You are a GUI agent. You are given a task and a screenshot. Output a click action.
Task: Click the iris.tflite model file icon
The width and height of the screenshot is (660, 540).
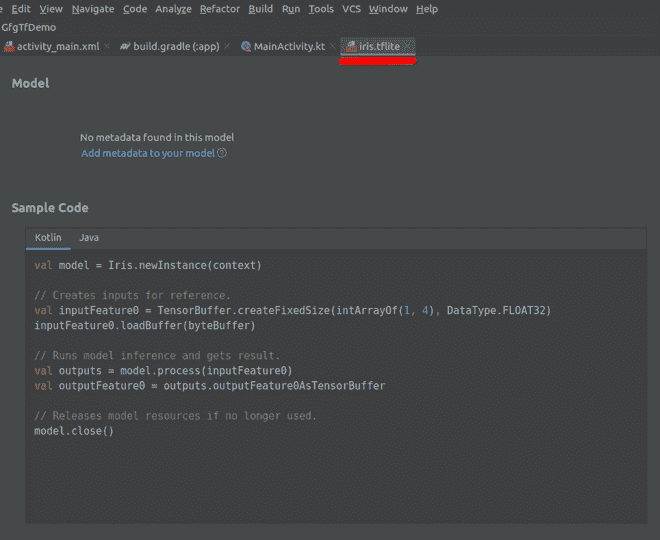tap(351, 47)
